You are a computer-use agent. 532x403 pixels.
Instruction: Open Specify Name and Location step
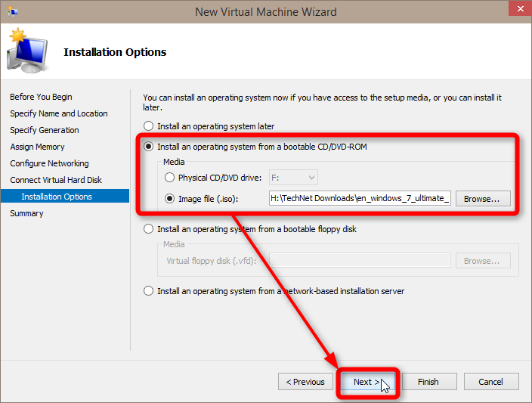click(59, 113)
